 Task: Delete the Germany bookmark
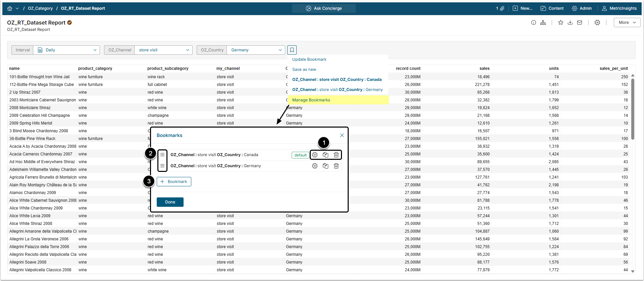point(336,166)
